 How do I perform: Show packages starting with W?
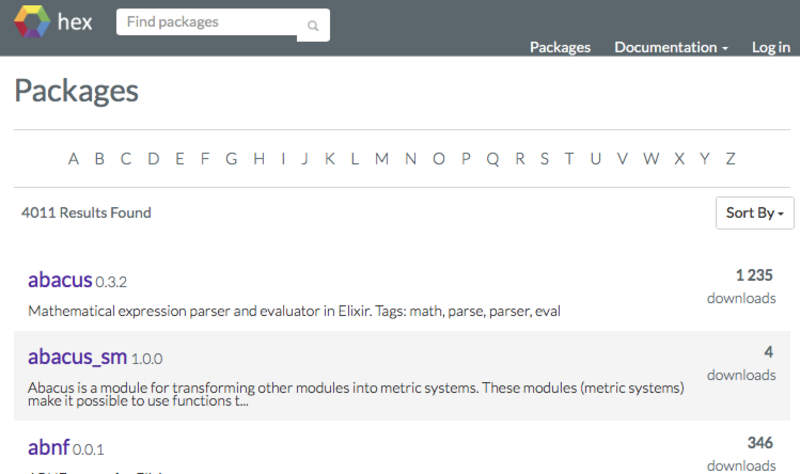651,158
